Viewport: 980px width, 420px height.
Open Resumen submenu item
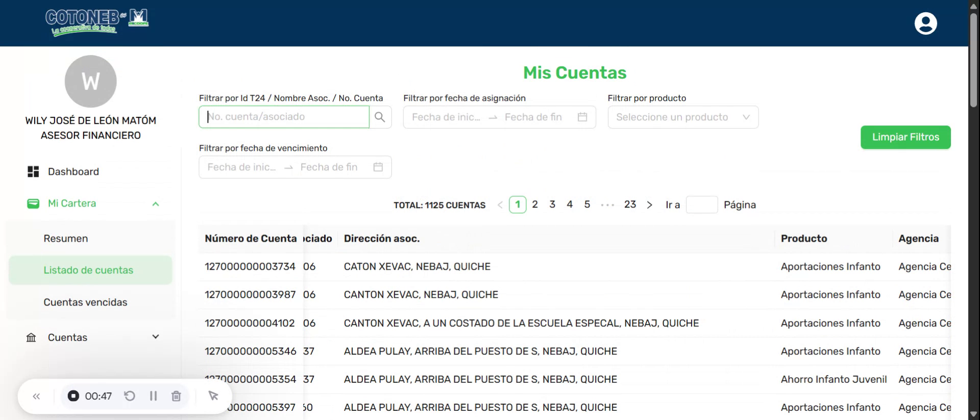(65, 239)
